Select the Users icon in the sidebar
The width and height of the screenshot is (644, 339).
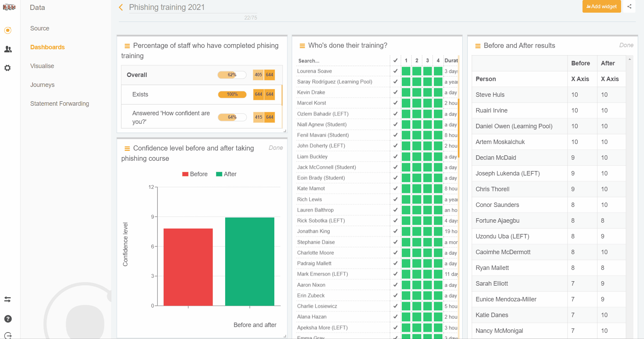pyautogui.click(x=8, y=49)
